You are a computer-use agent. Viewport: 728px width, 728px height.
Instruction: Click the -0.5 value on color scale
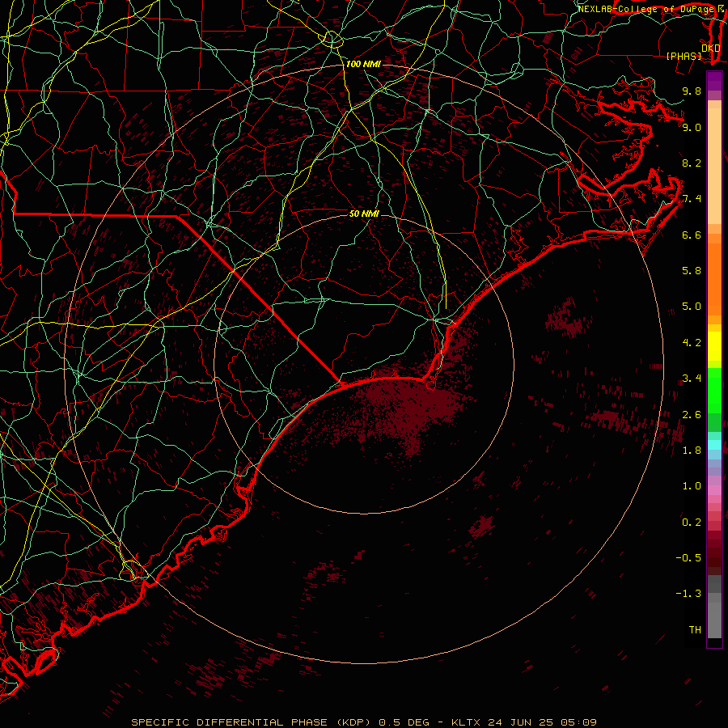pyautogui.click(x=688, y=558)
